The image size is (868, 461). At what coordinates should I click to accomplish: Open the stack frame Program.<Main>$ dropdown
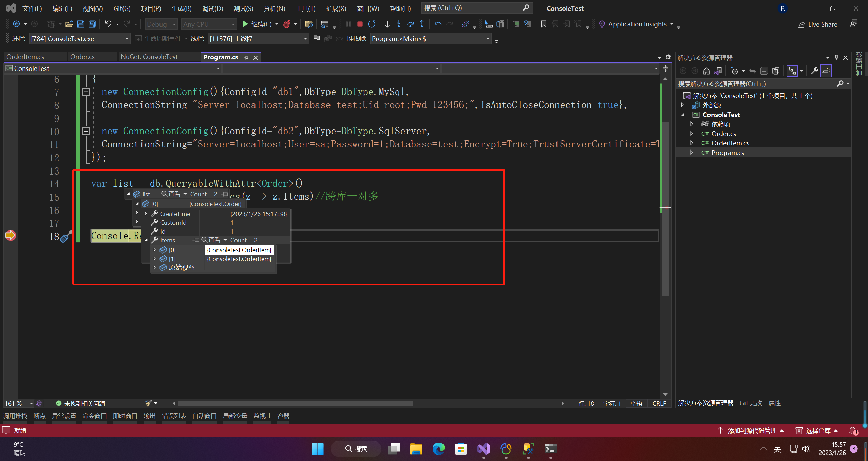click(x=488, y=39)
